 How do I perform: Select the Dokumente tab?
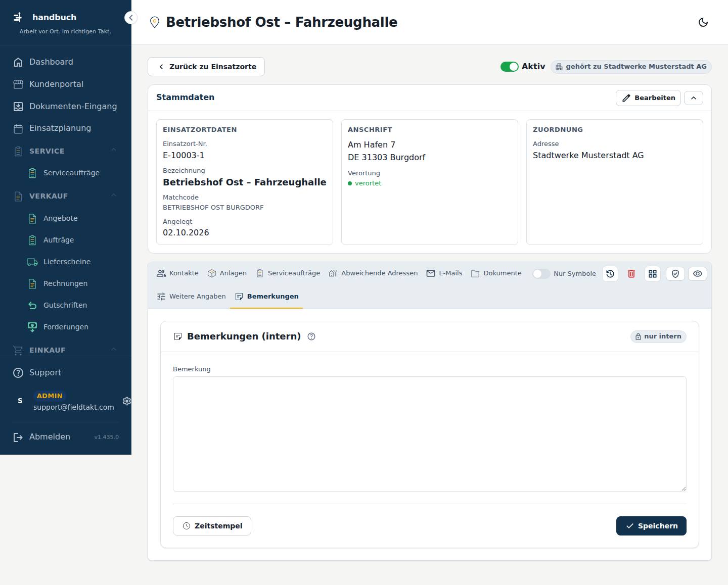point(496,273)
